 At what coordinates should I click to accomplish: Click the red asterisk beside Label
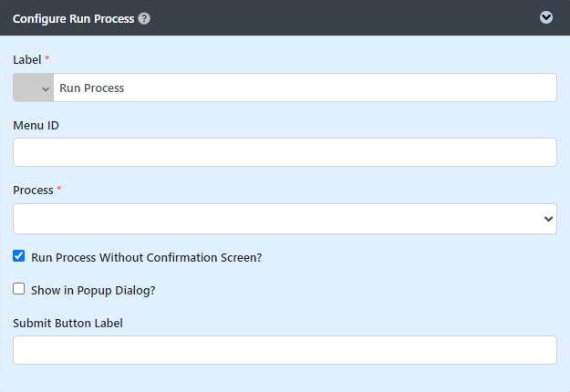point(47,59)
